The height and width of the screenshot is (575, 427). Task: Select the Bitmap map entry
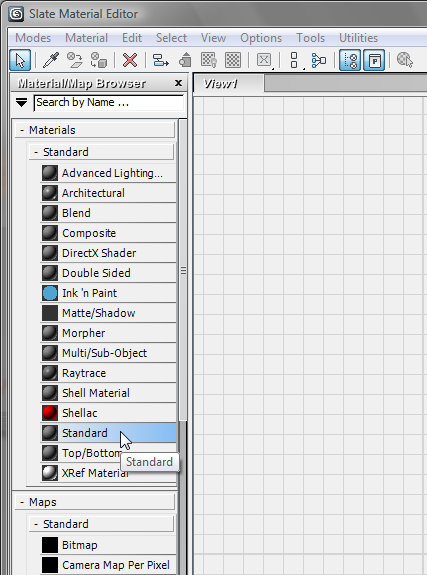108,545
